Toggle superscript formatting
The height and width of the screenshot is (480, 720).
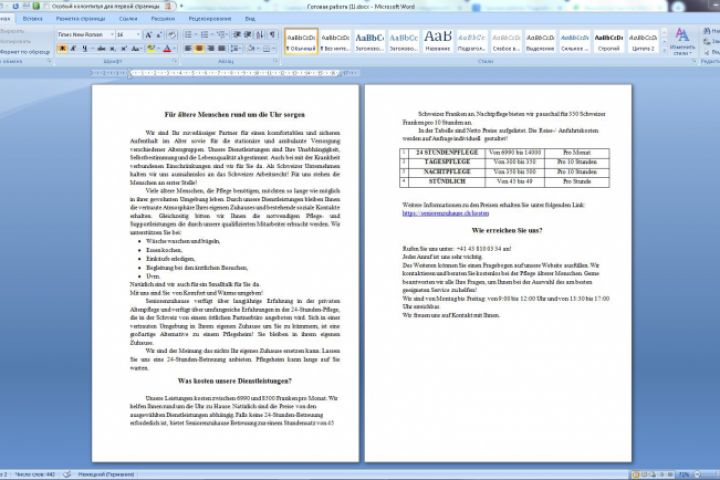(x=124, y=48)
